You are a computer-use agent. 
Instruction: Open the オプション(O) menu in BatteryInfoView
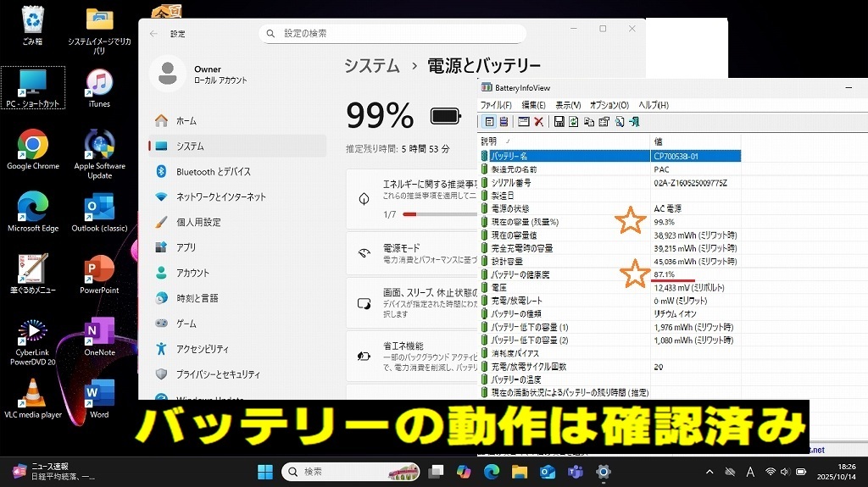click(609, 104)
